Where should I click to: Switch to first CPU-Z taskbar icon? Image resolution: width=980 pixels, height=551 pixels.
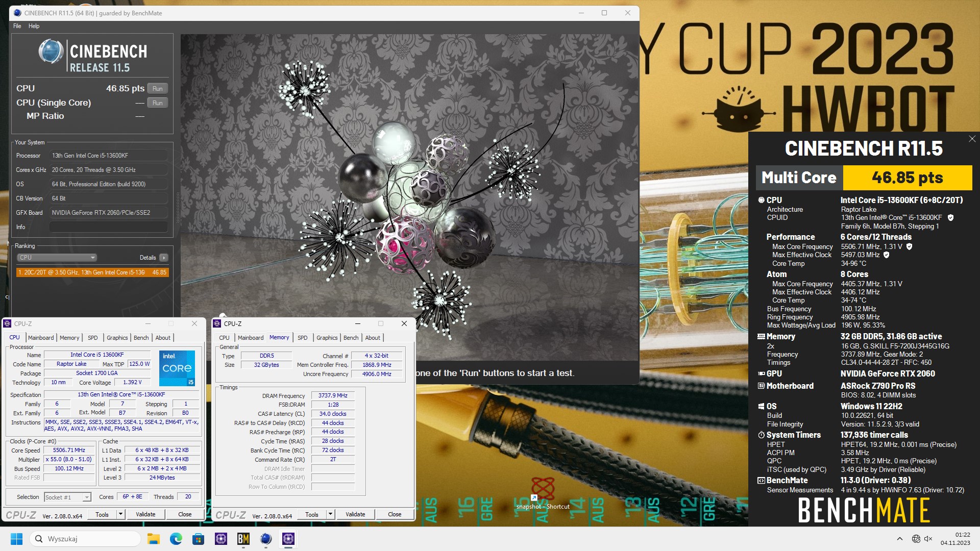click(x=221, y=539)
